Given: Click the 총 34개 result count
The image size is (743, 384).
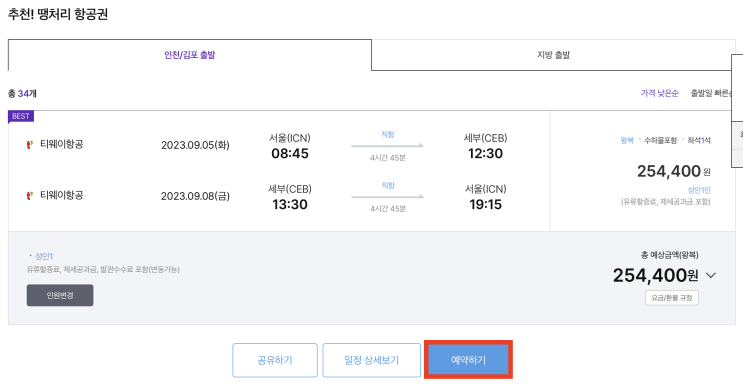Looking at the screenshot, I should point(22,93).
